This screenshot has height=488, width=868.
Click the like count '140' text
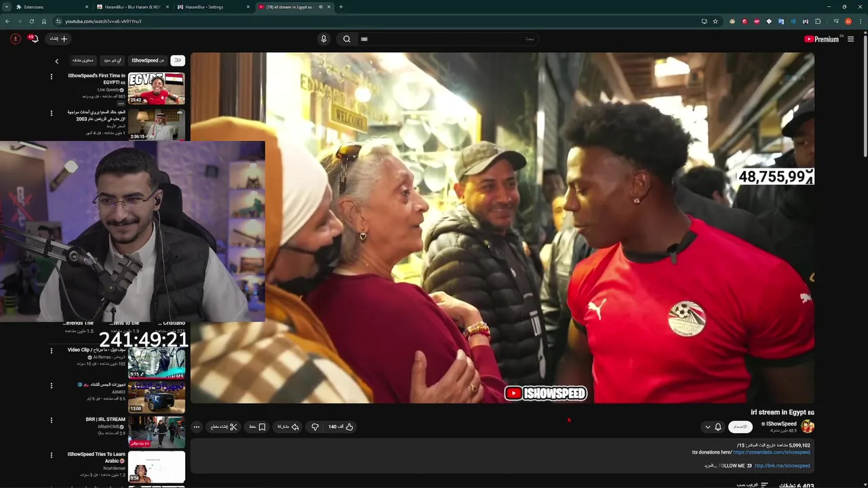pyautogui.click(x=336, y=427)
